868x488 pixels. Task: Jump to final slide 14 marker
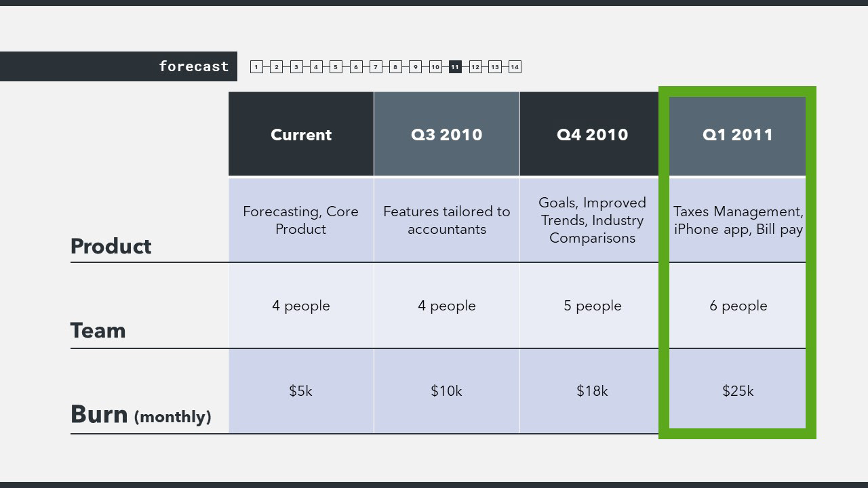tap(515, 66)
